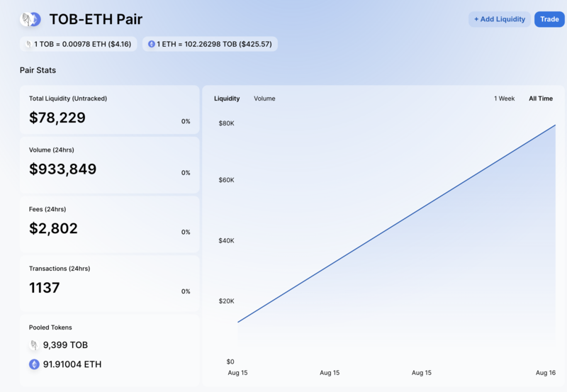The image size is (567, 392).
Task: Click the $80K axis label
Action: [226, 123]
